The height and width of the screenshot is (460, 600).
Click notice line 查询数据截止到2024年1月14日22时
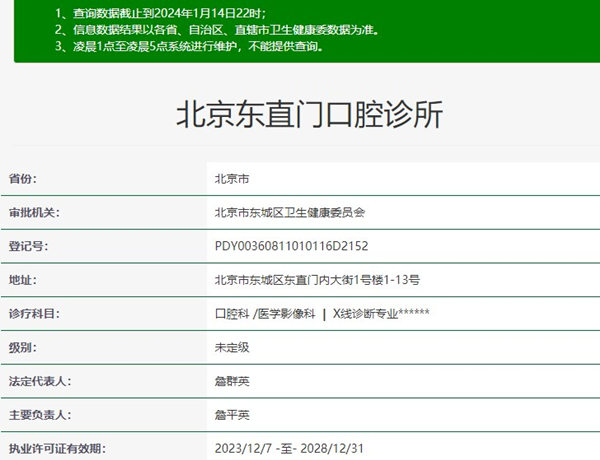(160, 13)
